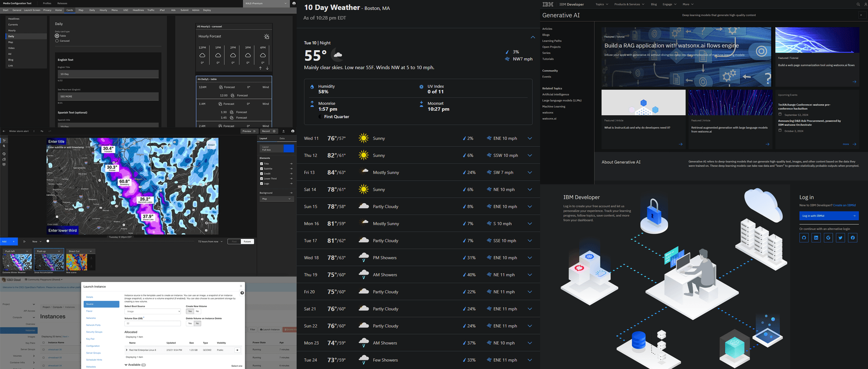The image size is (868, 369).
Task: Select the Carousel daily card type
Action: [x=57, y=41]
